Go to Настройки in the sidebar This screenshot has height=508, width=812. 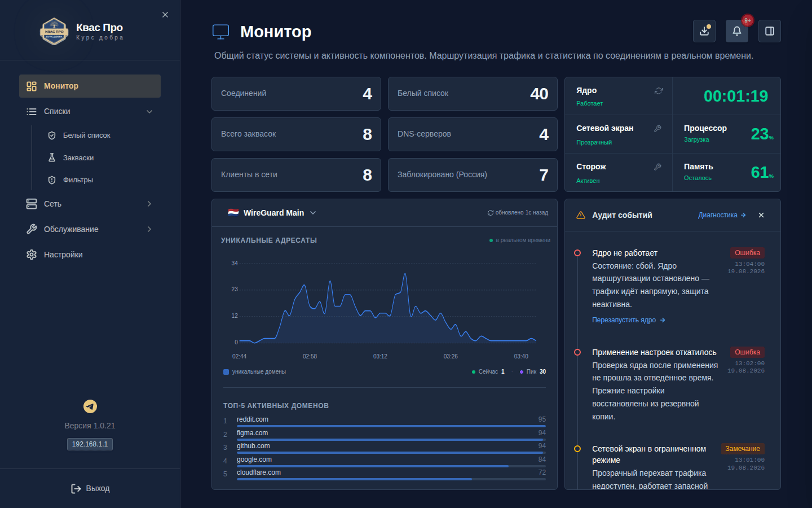pyautogui.click(x=90, y=255)
